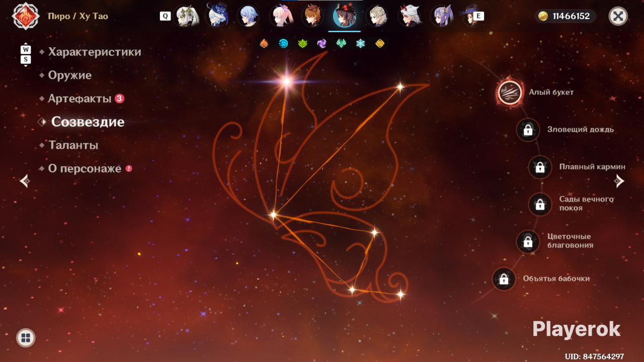
Task: Filter characters by Electro element
Action: coord(322,44)
